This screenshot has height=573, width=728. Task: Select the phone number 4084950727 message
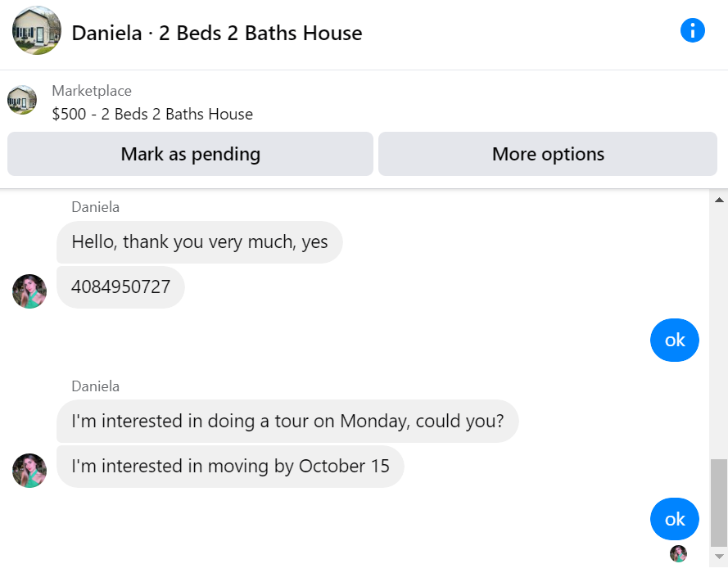click(120, 287)
